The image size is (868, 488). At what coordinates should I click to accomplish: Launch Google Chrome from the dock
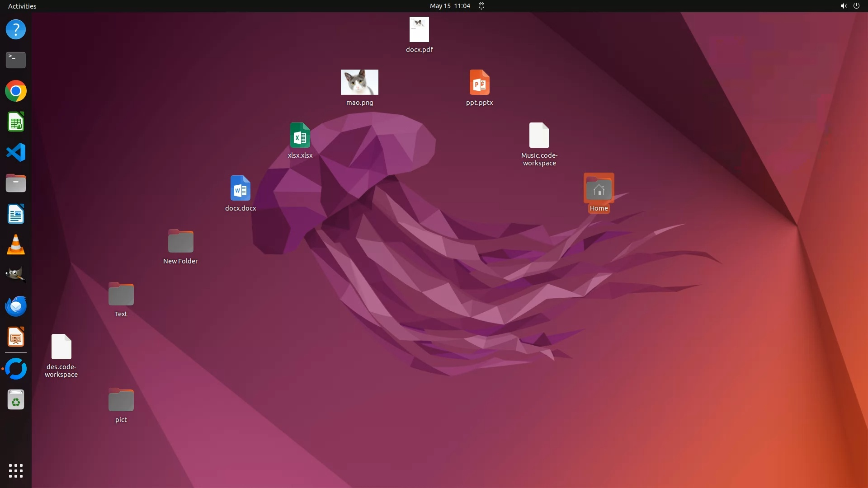coord(16,91)
